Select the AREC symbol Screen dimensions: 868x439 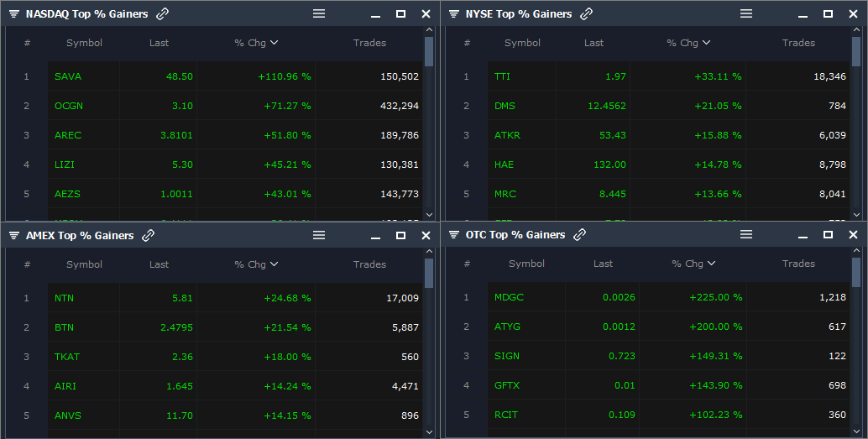click(67, 135)
